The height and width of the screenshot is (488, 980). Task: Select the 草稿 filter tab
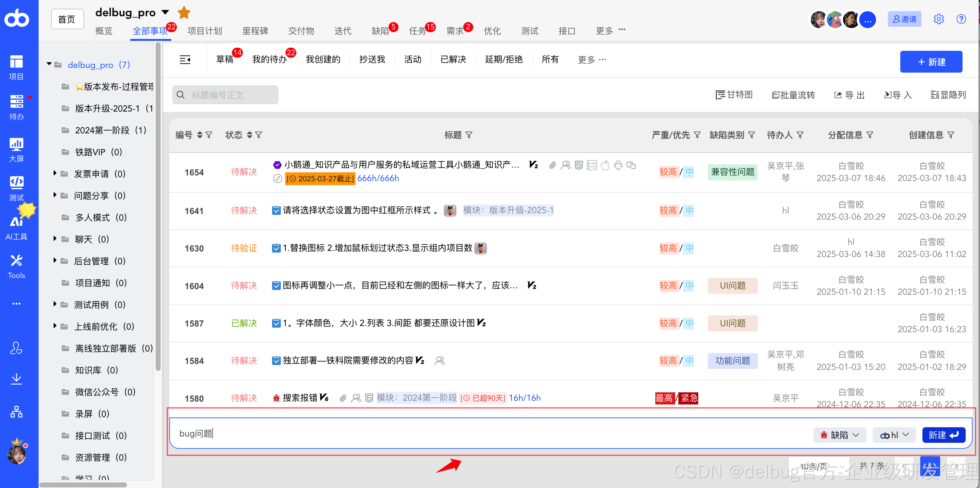click(x=225, y=60)
